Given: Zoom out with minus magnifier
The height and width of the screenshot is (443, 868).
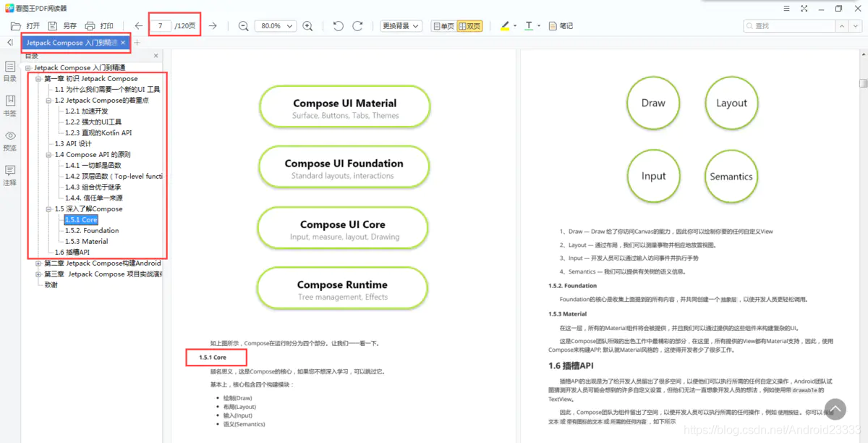Looking at the screenshot, I should [x=244, y=26].
